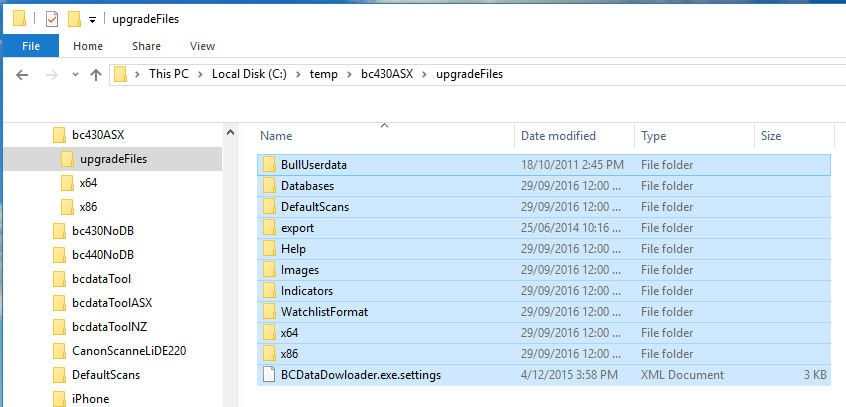Click the DefaultScans folder icon in file list
The image size is (846, 407).
coord(269,207)
